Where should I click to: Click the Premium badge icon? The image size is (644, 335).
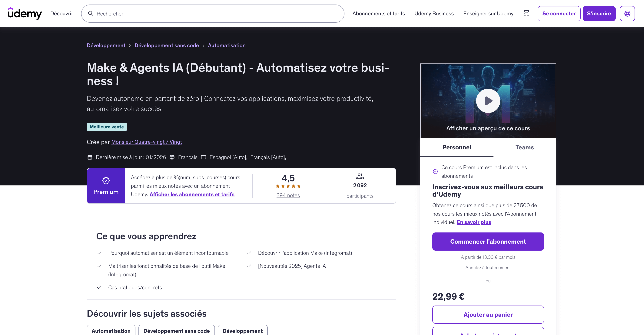(x=106, y=181)
